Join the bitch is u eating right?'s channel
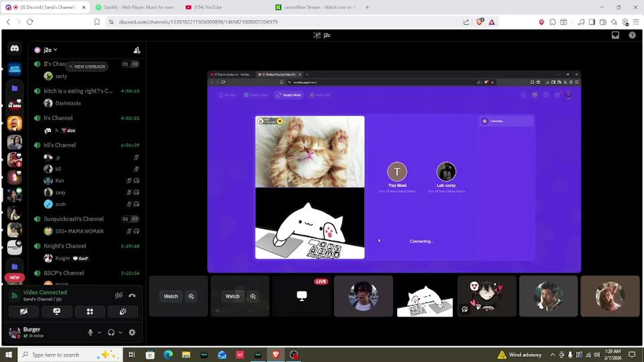Image resolution: width=644 pixels, height=362 pixels. (x=87, y=91)
